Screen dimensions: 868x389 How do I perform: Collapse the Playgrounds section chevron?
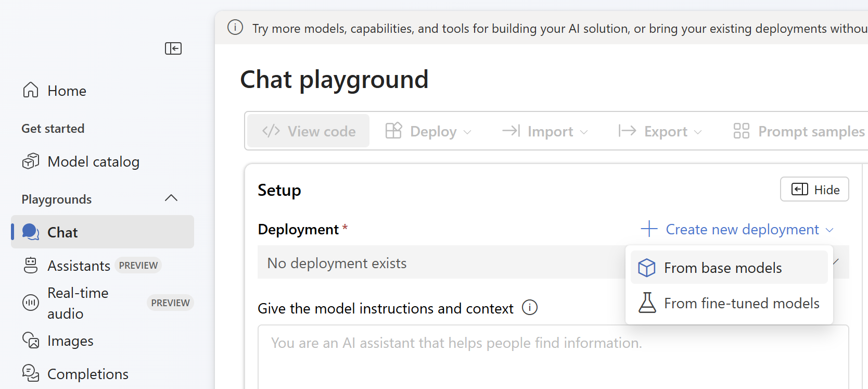[171, 198]
